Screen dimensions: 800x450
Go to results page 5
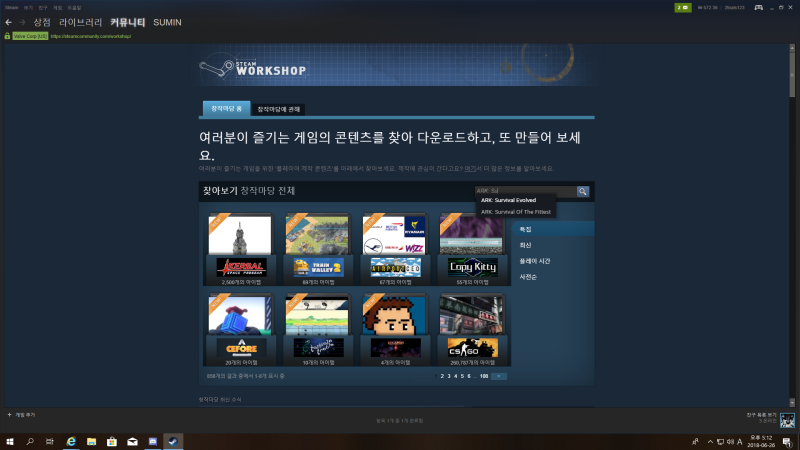[462, 376]
